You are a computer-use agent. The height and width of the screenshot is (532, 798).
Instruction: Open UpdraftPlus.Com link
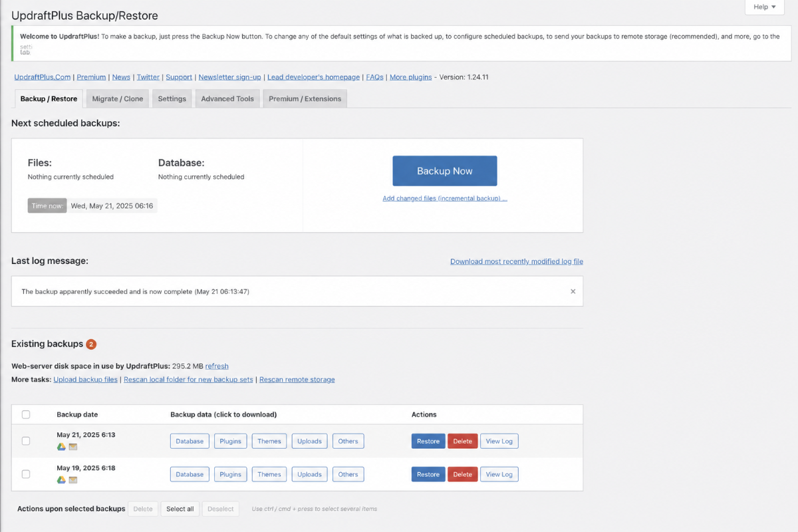43,77
